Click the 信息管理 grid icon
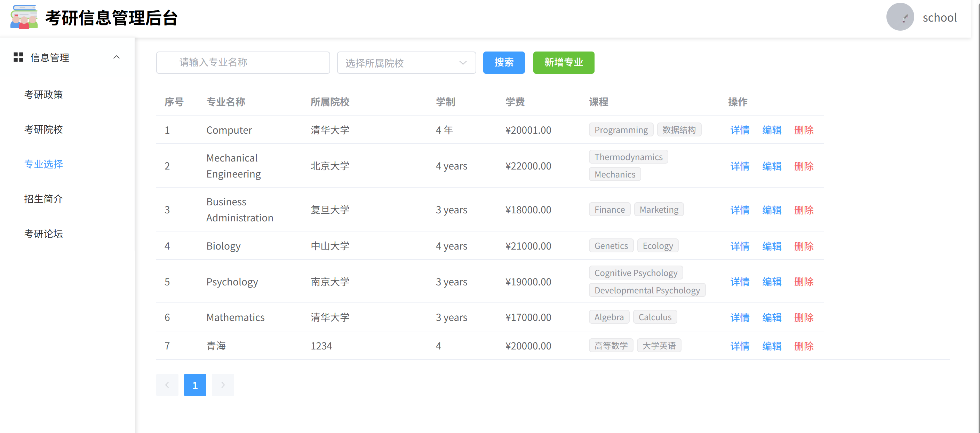Image resolution: width=980 pixels, height=433 pixels. point(18,57)
